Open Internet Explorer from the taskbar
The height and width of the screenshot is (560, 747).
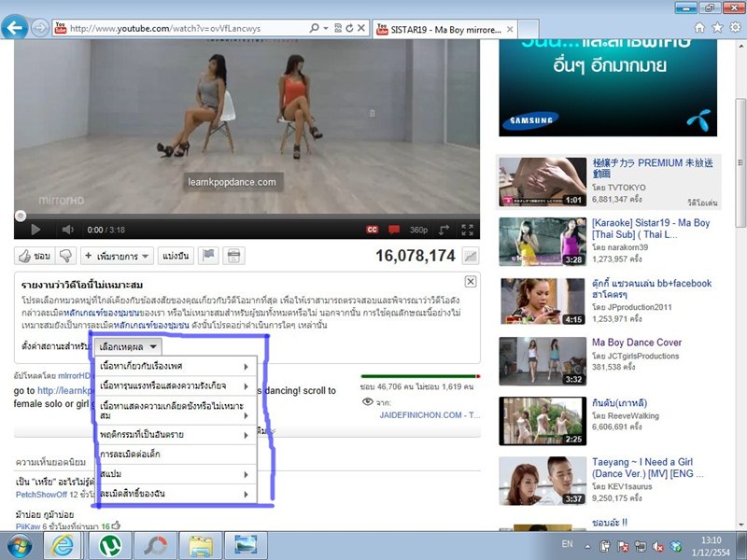[63, 546]
